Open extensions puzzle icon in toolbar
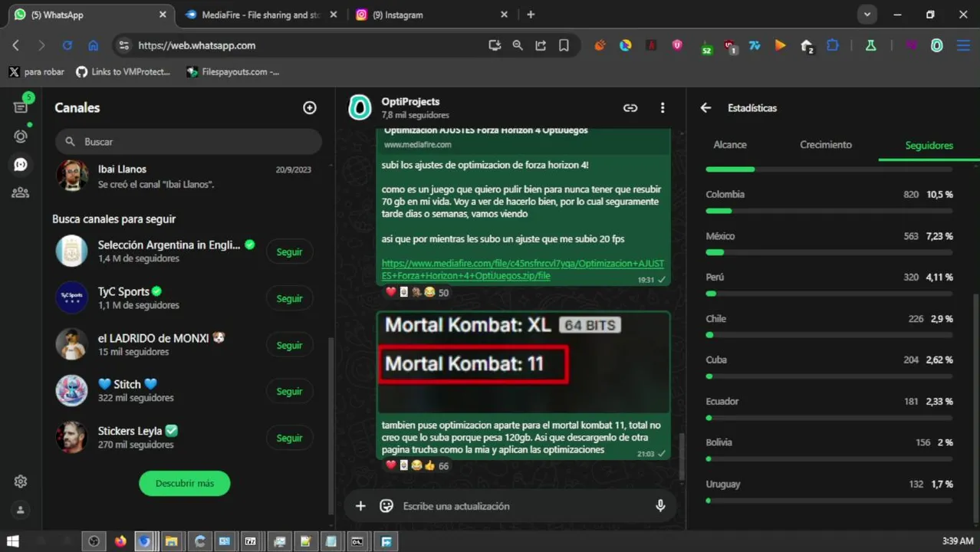The image size is (980, 552). pyautogui.click(x=833, y=45)
